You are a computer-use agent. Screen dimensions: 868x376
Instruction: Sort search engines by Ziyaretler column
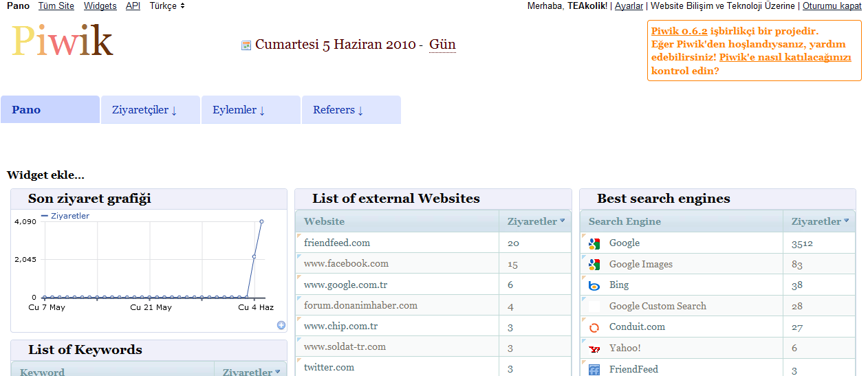click(x=820, y=221)
